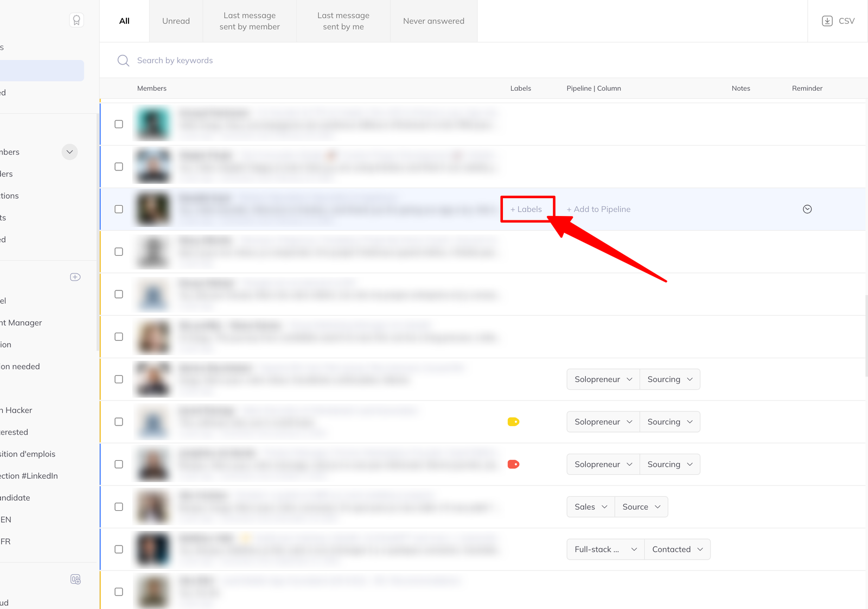The height and width of the screenshot is (609, 868).
Task: Open the Sales pipeline dropdown
Action: coord(591,507)
